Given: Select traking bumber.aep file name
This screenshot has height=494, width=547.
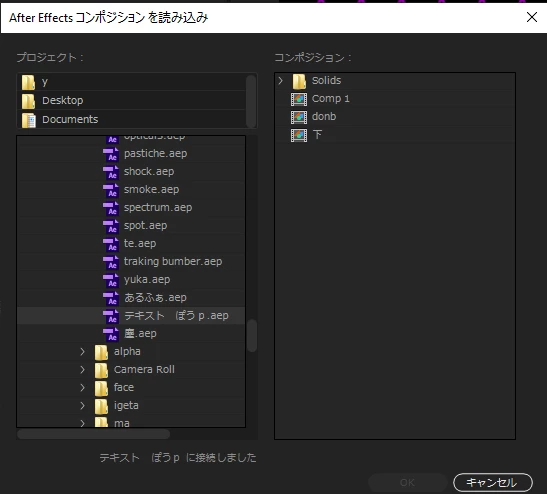Looking at the screenshot, I should [x=173, y=262].
